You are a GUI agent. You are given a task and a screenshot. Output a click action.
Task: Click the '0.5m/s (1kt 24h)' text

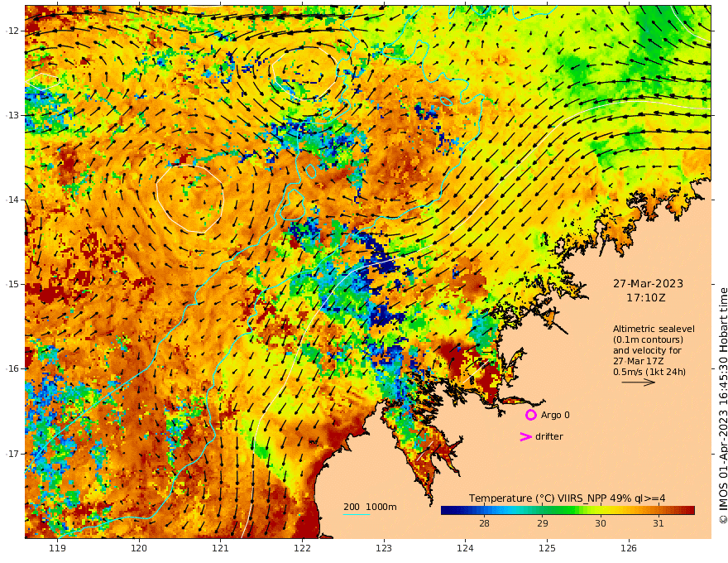click(x=649, y=372)
